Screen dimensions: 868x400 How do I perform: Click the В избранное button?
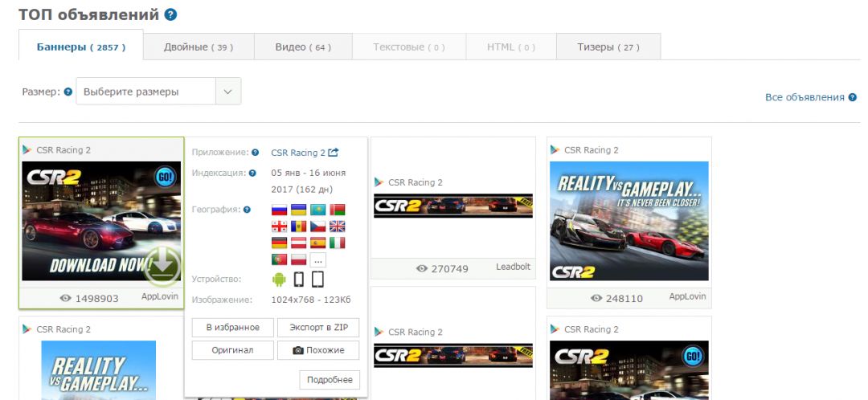pyautogui.click(x=233, y=328)
